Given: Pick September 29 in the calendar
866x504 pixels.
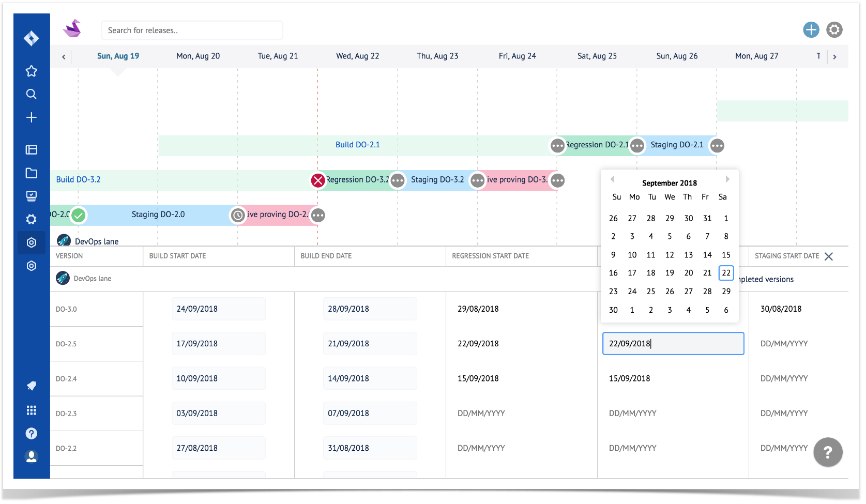Looking at the screenshot, I should 726,292.
